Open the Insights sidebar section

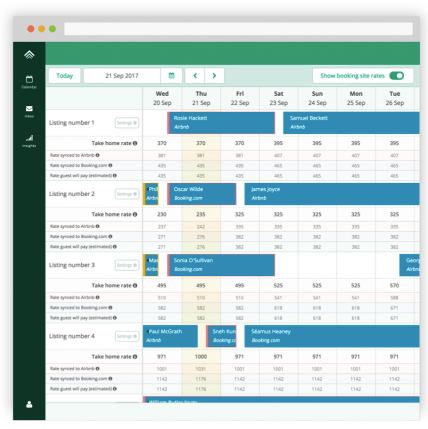(29, 141)
